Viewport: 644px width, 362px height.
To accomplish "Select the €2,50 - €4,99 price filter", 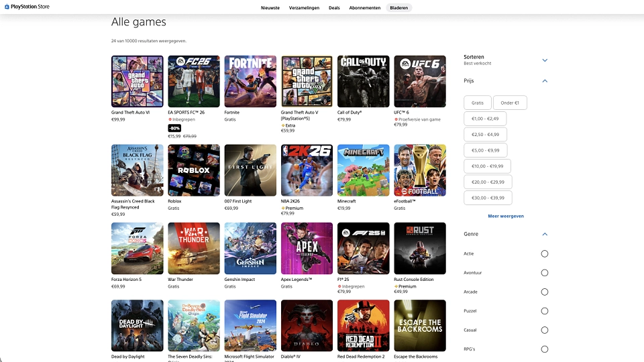I will (x=485, y=135).
